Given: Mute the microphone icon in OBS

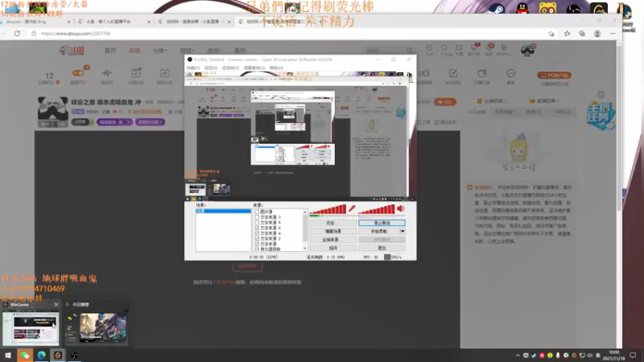Looking at the screenshot, I should (352, 209).
